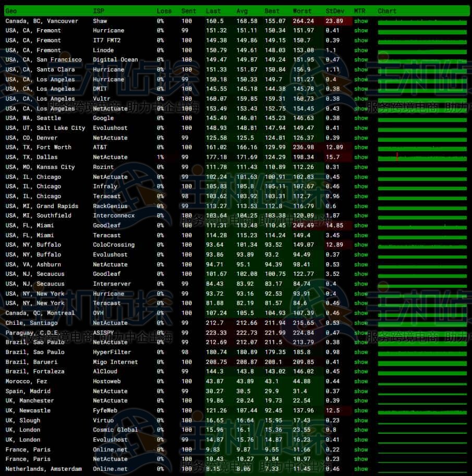Open show for Morocco Fez Hostoweb row
Image resolution: width=472 pixels, height=476 pixels.
361,381
